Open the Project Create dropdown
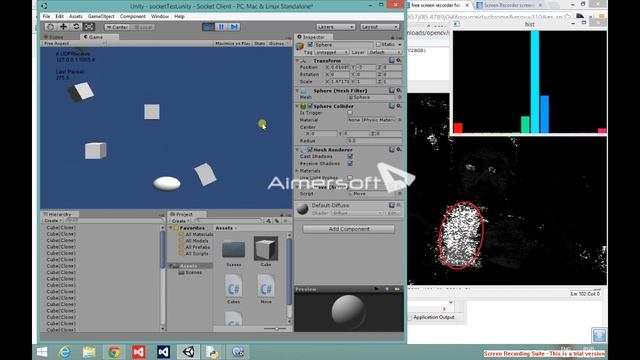 (x=180, y=221)
